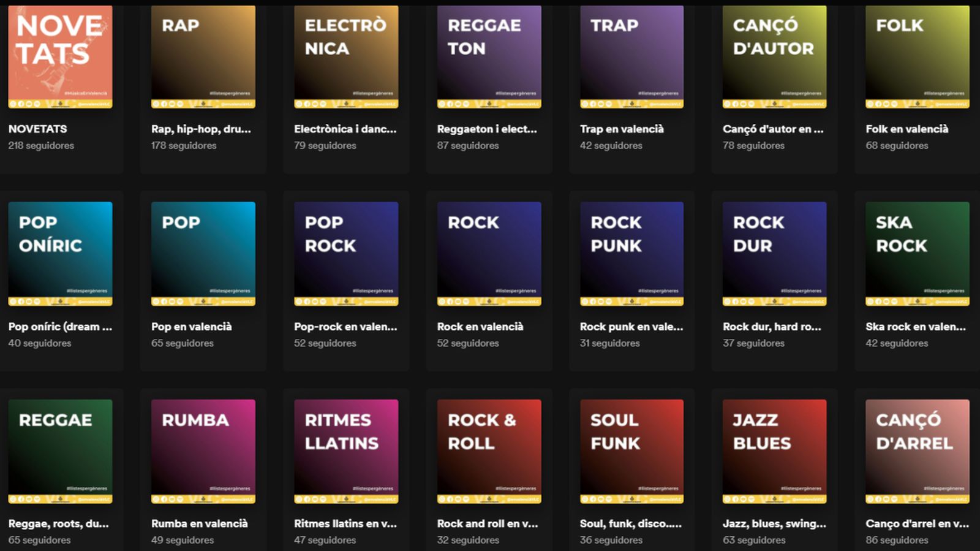The width and height of the screenshot is (980, 551).
Task: Open the SOUL FUNK playlist cover
Action: (x=631, y=452)
